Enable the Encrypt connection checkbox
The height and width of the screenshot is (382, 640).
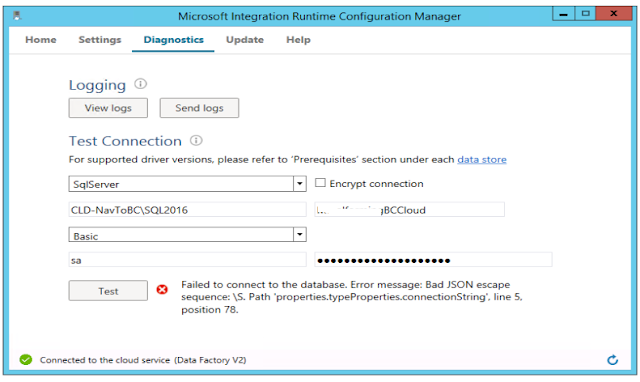point(320,183)
